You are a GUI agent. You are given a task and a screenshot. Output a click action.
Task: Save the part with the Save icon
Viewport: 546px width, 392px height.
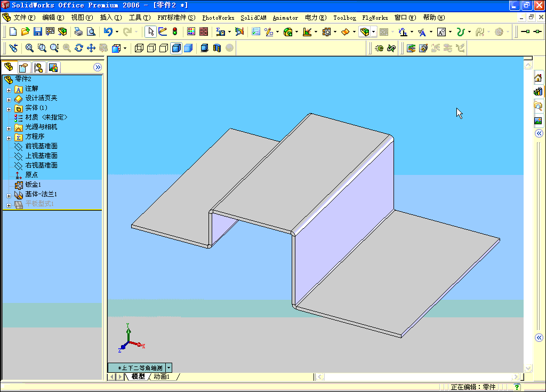click(x=38, y=31)
